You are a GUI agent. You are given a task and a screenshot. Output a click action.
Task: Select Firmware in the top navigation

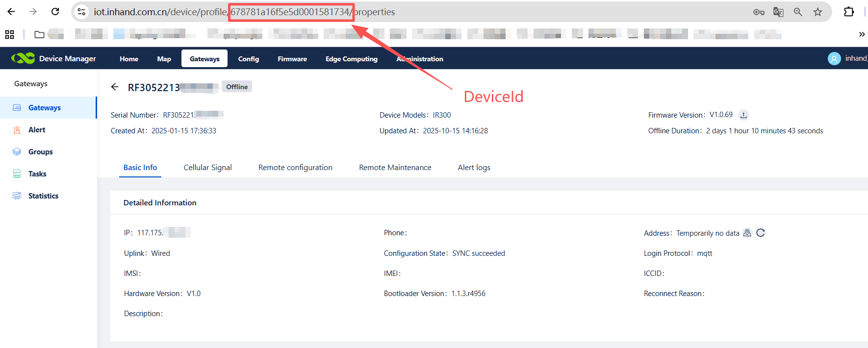coord(292,59)
